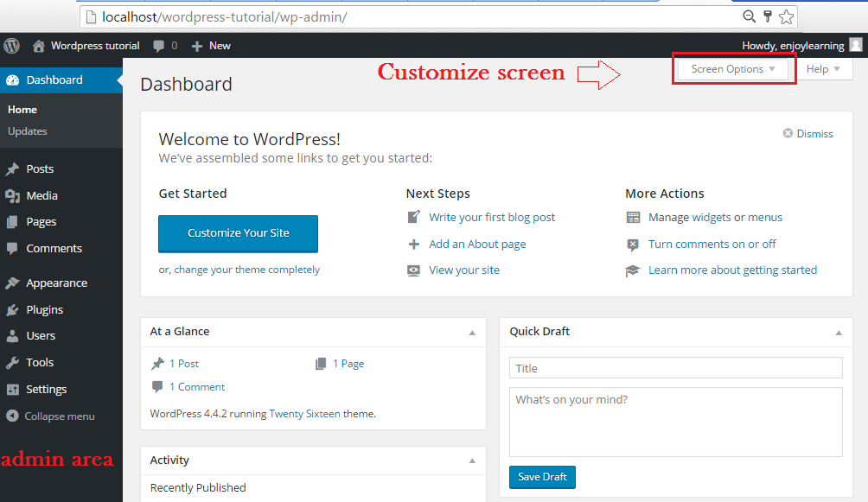Click the widgets icon beside Manage widgets
The height and width of the screenshot is (502, 868).
point(633,218)
